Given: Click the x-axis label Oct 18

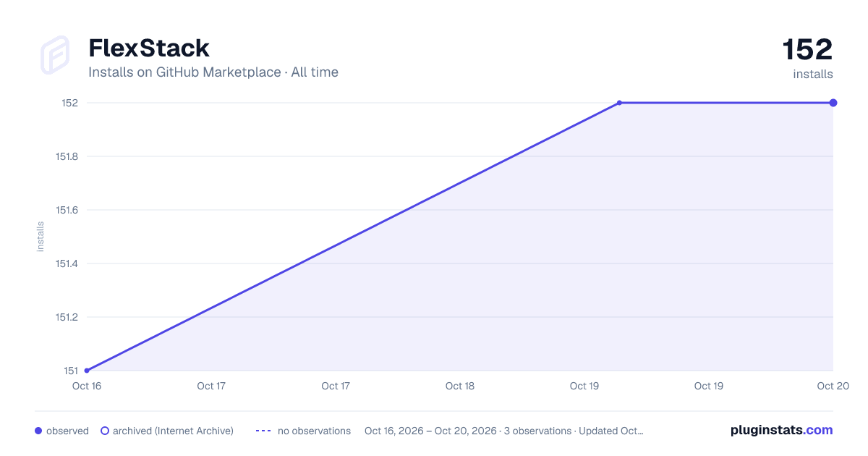Looking at the screenshot, I should coord(460,386).
